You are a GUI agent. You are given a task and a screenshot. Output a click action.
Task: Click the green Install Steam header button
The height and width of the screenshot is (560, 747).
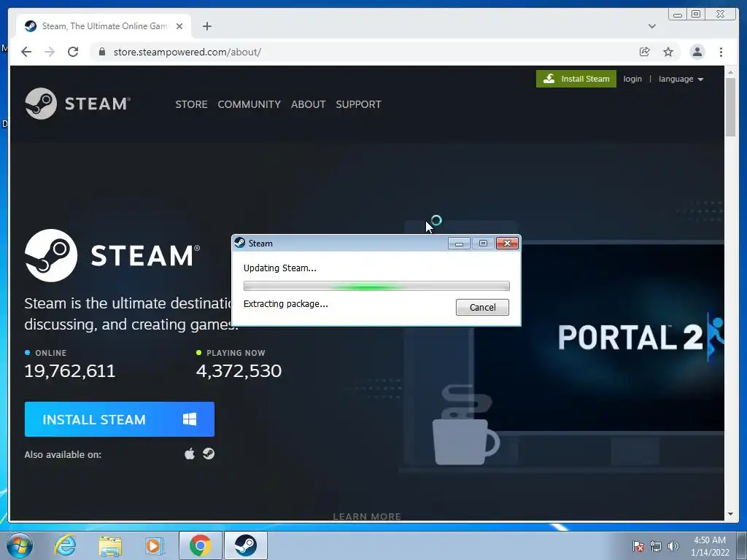click(576, 79)
